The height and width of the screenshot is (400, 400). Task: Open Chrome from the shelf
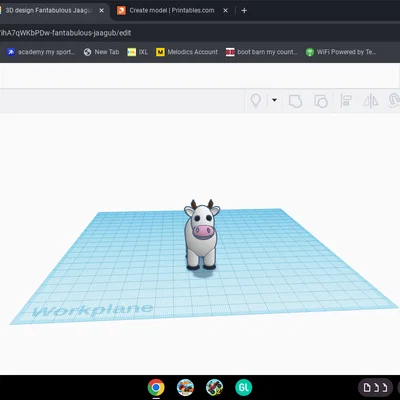tap(156, 387)
